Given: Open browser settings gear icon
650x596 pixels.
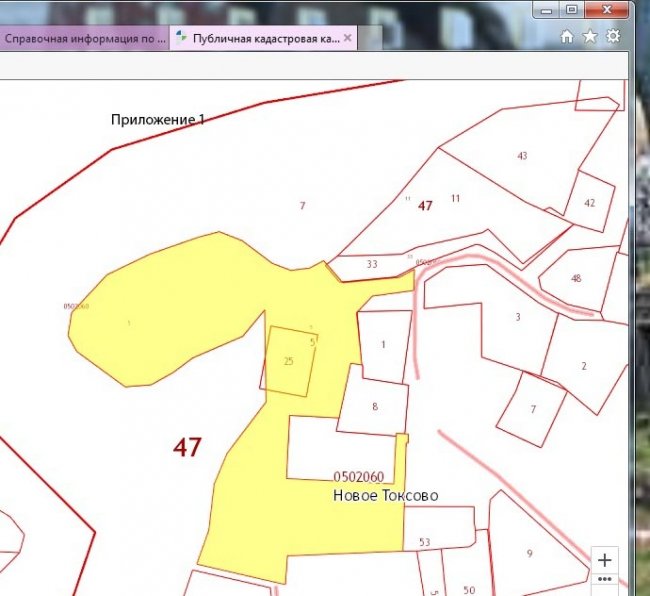Looking at the screenshot, I should (x=613, y=36).
